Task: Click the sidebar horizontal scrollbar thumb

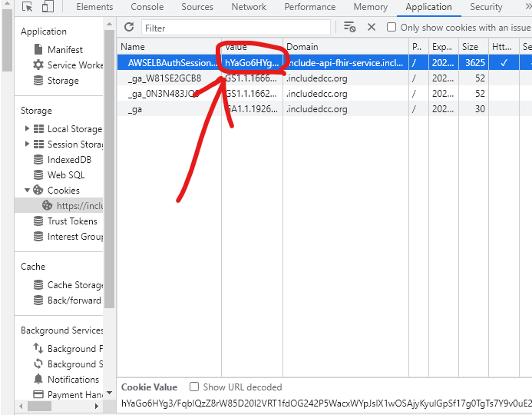Action: (39, 406)
